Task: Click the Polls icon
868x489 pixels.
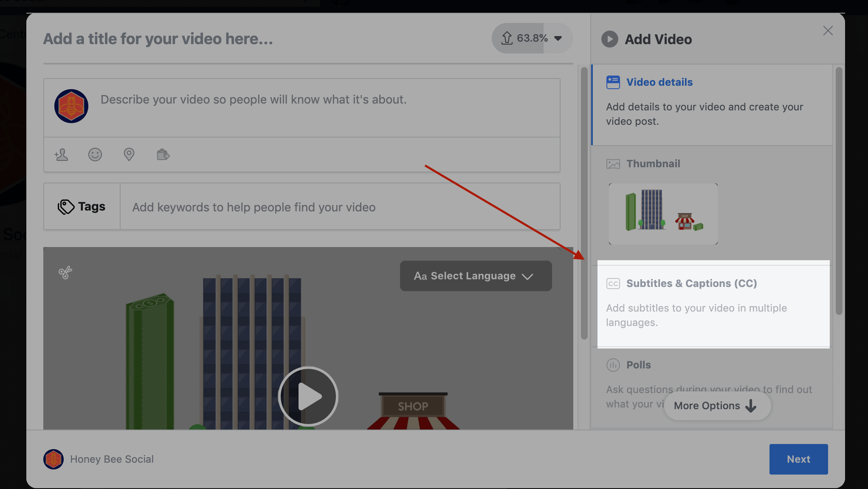Action: pos(613,365)
